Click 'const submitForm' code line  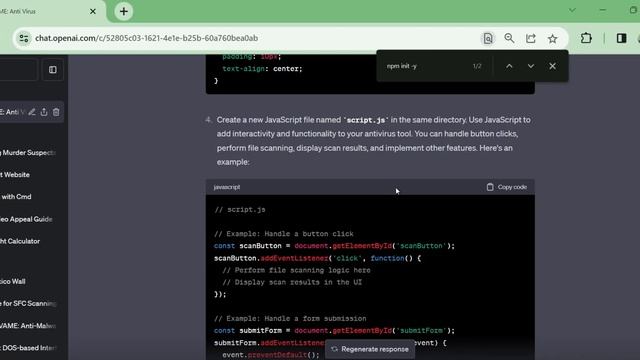pyautogui.click(x=334, y=331)
